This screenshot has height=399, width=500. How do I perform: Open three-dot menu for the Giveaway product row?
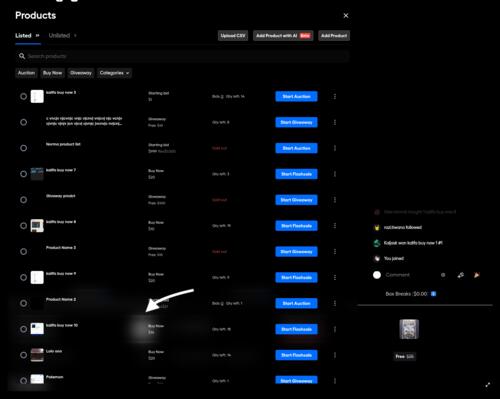coord(335,200)
